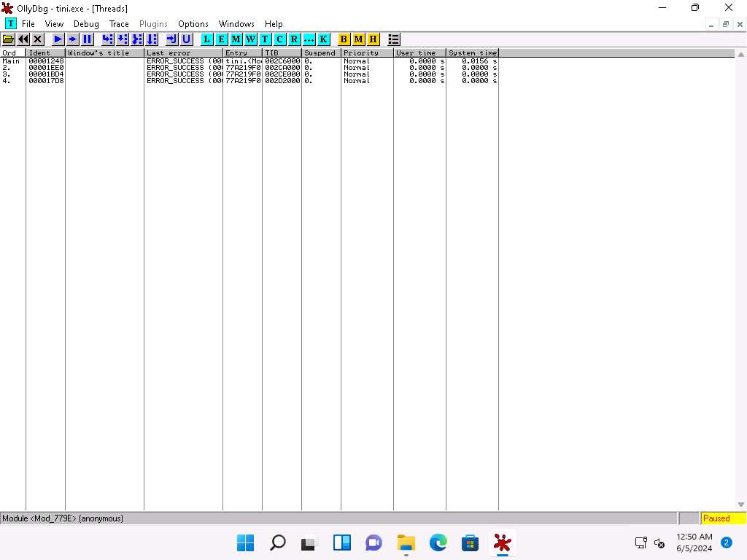Open the Call stack K button
The image size is (747, 560).
323,39
